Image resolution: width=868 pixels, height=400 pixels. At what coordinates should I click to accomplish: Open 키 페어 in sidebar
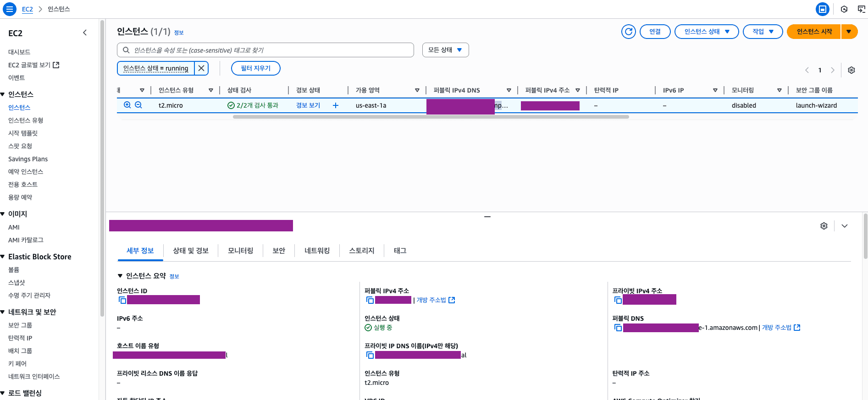point(17,364)
